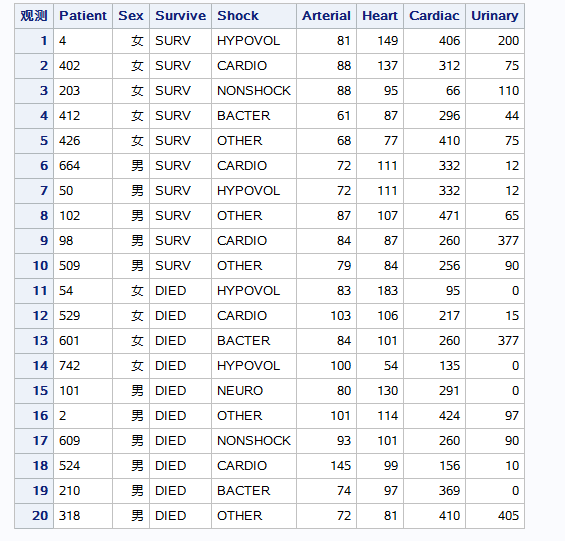Select Cardiac cell with value 471
The width and height of the screenshot is (565, 541).
click(x=435, y=216)
